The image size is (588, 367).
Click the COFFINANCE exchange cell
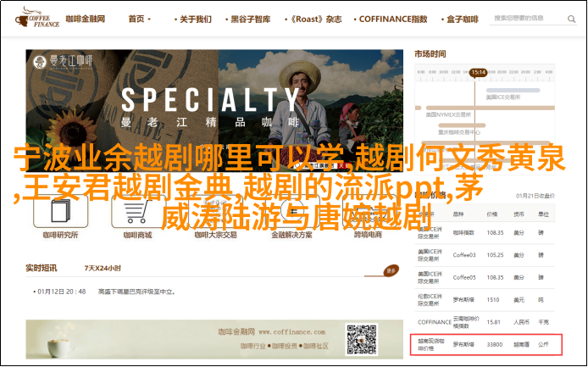(435, 322)
